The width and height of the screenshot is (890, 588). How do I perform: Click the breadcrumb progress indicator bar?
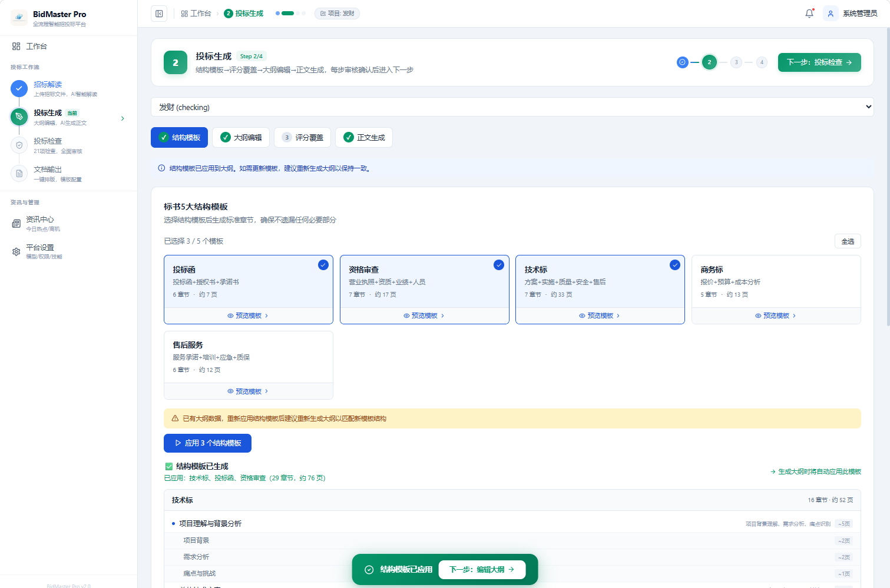pyautogui.click(x=290, y=13)
